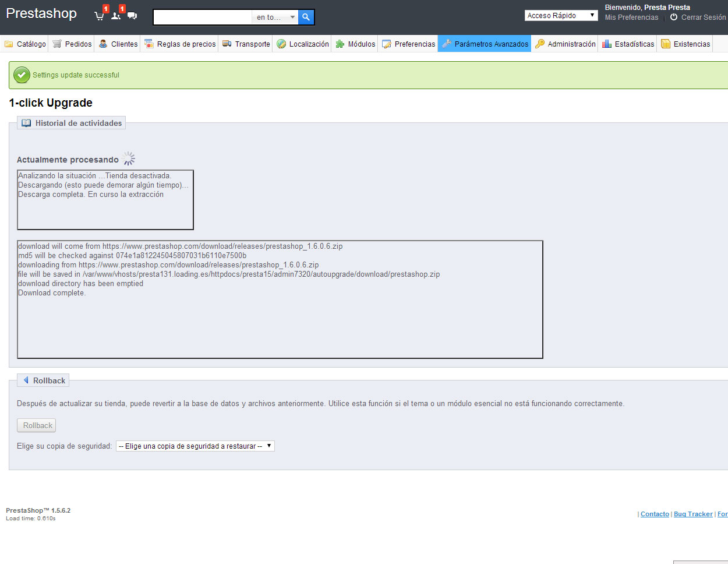728x564 pixels.
Task: Click the power icon beside Cerrar Sesión
Action: 674,17
